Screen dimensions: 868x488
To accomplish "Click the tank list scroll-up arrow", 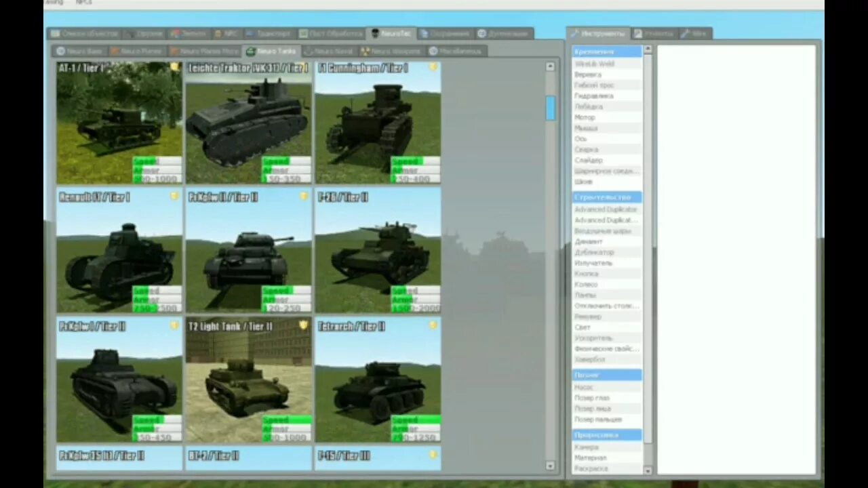I will click(551, 66).
